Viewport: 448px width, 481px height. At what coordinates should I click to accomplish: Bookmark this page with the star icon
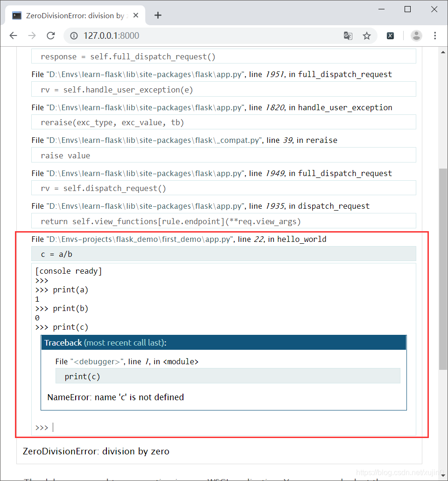(367, 36)
